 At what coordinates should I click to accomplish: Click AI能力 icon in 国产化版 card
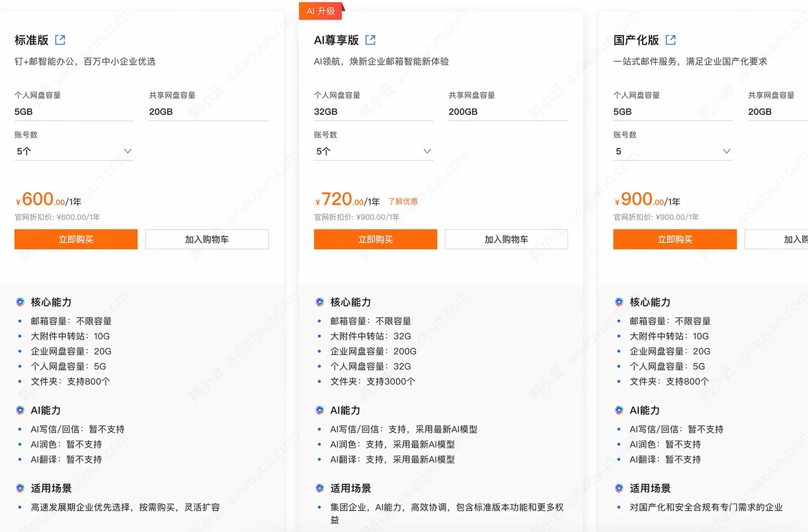pos(619,410)
